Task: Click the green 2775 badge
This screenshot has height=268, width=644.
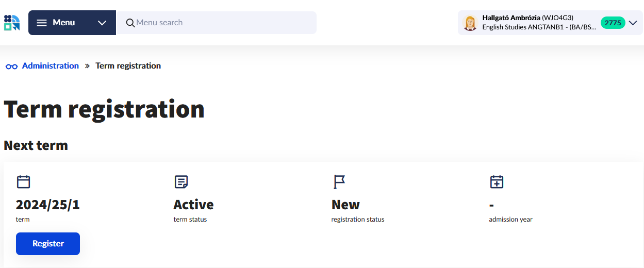Action: pyautogui.click(x=613, y=23)
